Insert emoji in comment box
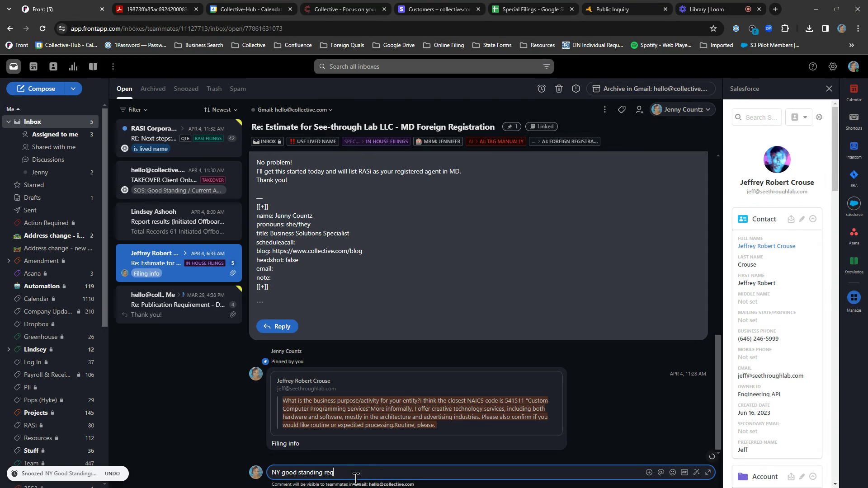868x488 pixels. (673, 472)
